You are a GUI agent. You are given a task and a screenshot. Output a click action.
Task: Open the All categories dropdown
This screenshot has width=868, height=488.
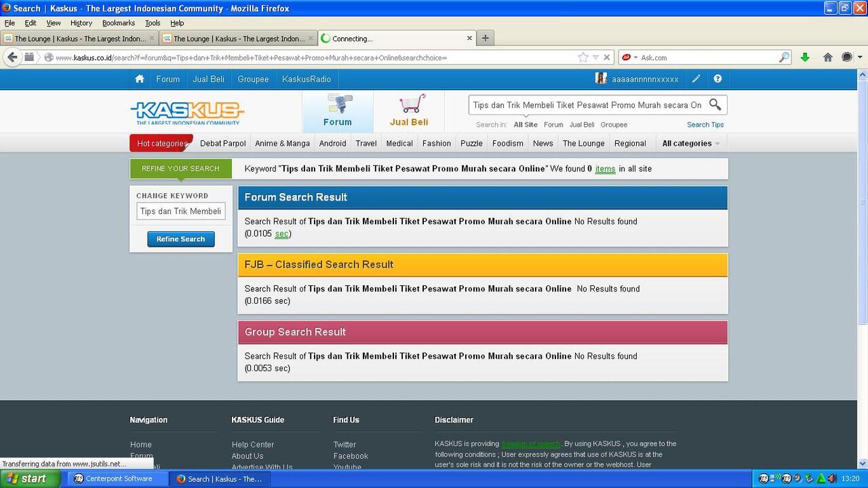[690, 143]
